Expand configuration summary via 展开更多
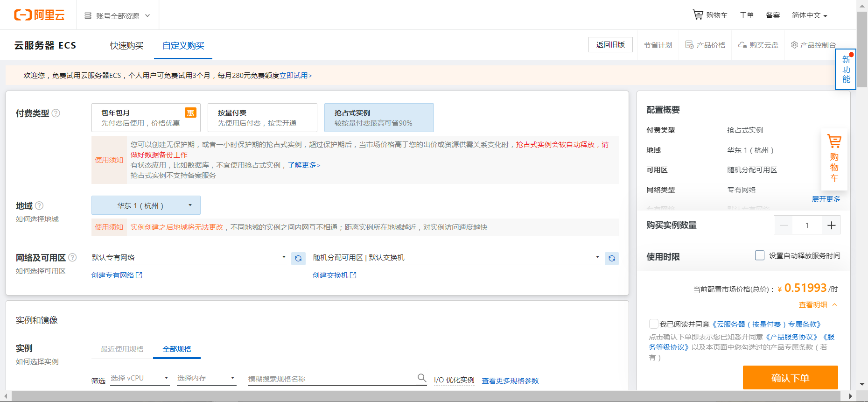This screenshot has height=402, width=868. click(826, 199)
